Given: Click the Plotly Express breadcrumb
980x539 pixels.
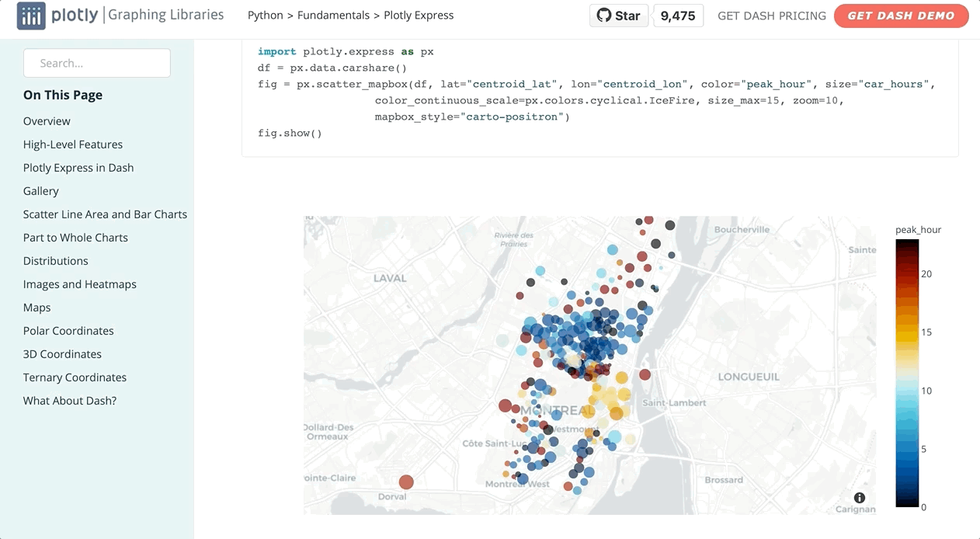Looking at the screenshot, I should point(419,16).
